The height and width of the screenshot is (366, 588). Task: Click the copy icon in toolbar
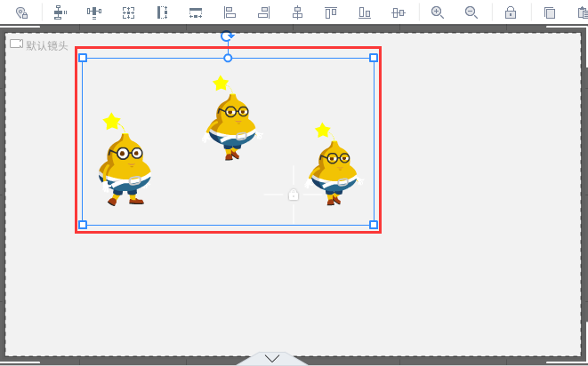(550, 12)
